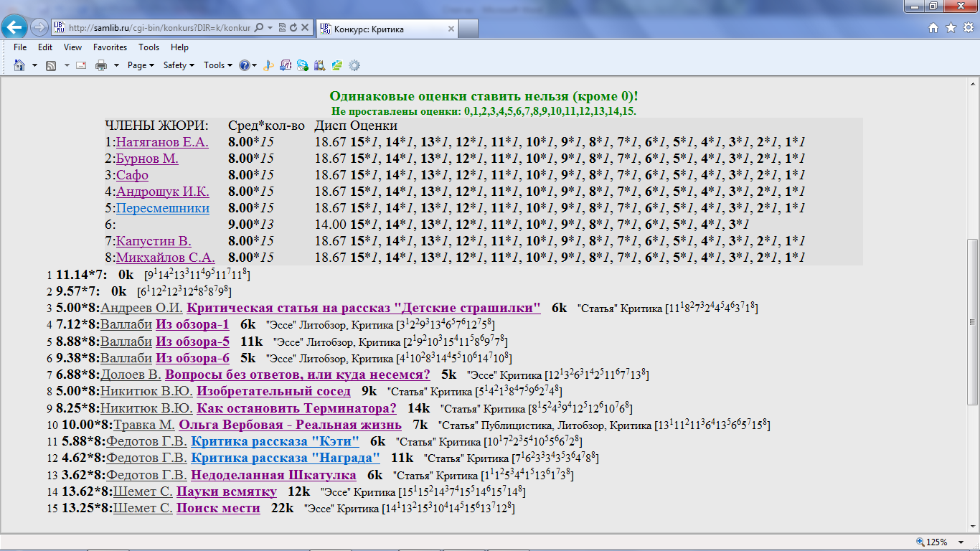Refresh the page with the reload icon
Image resolution: width=980 pixels, height=551 pixels.
[293, 28]
